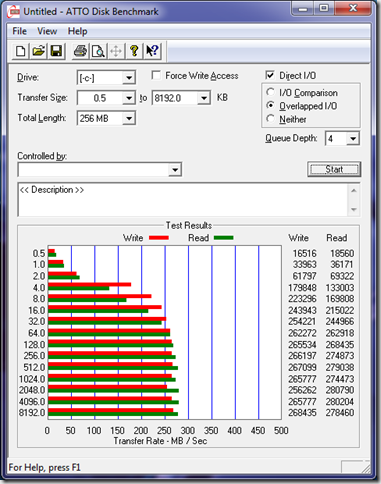The image size is (381, 484).
Task: Click the Description scrollbar down arrow
Action: point(354,209)
